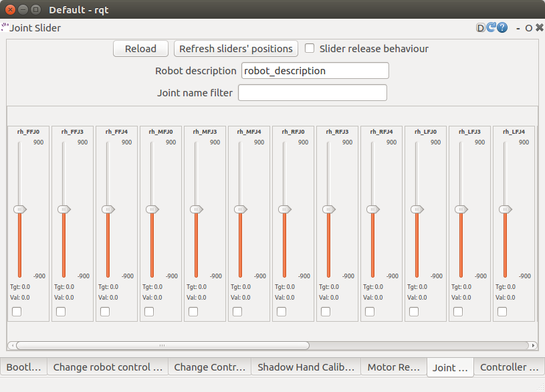Tick the checkbox under rh_FFJ0 slider
This screenshot has height=392, width=545.
[x=17, y=312]
